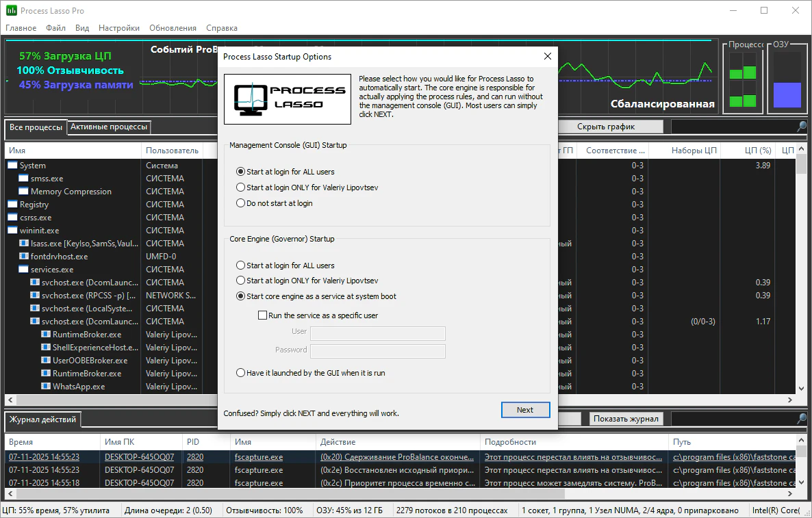Click the Registry process icon
The height and width of the screenshot is (518, 812).
(x=12, y=204)
